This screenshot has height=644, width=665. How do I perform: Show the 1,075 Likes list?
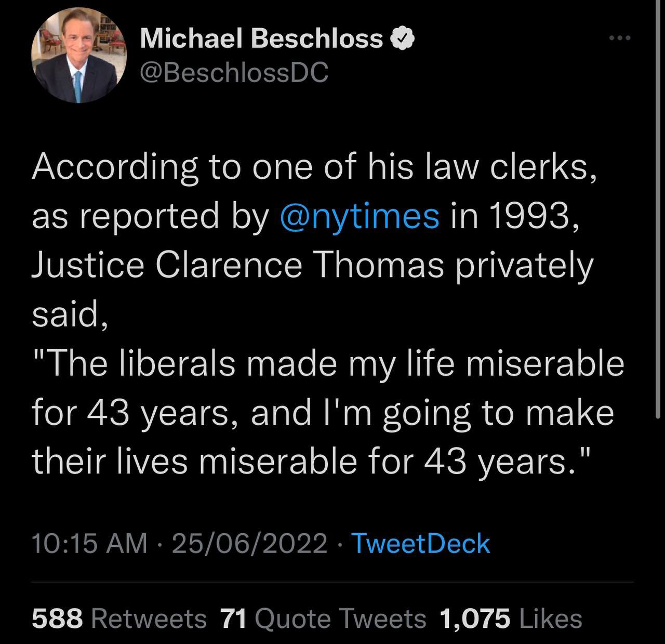(x=511, y=619)
